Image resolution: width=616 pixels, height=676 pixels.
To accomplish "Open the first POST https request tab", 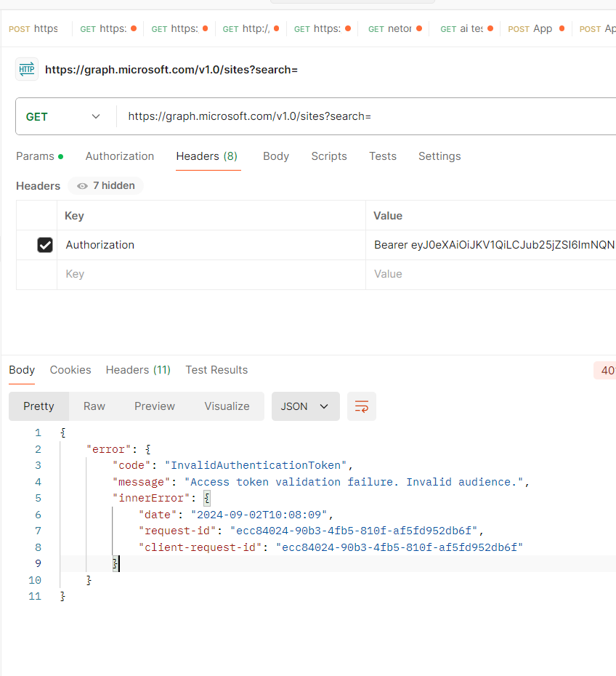I will pyautogui.click(x=33, y=29).
